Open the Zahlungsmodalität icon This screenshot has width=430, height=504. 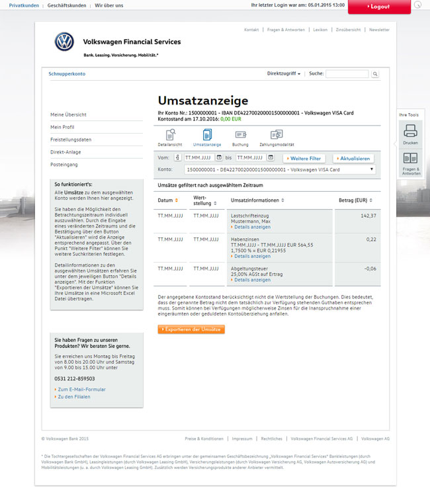(277, 134)
